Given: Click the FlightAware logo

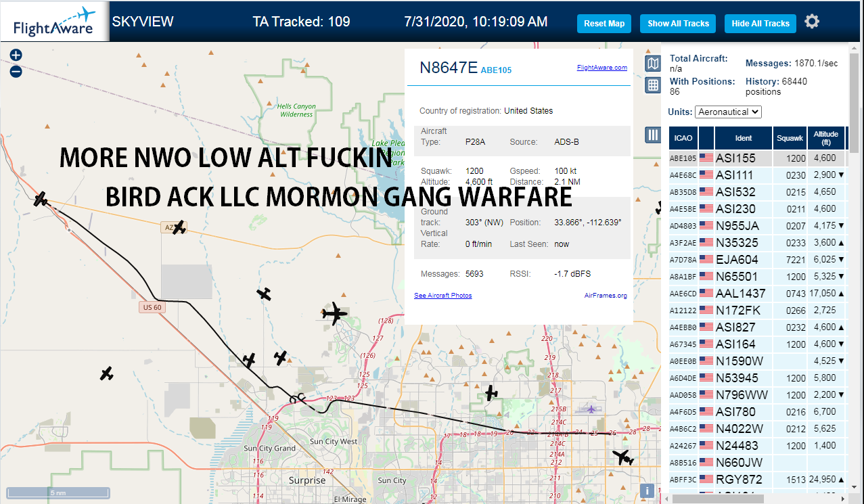Looking at the screenshot, I should (54, 22).
